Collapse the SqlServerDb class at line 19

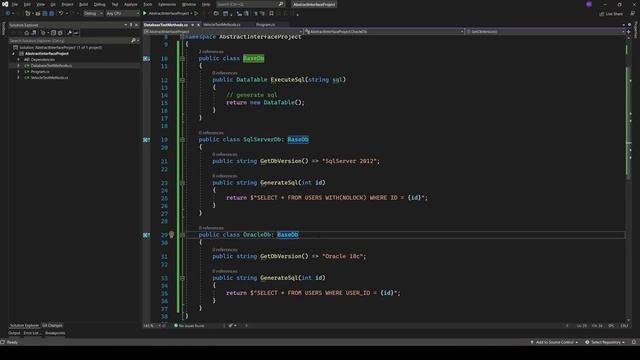[x=182, y=140]
